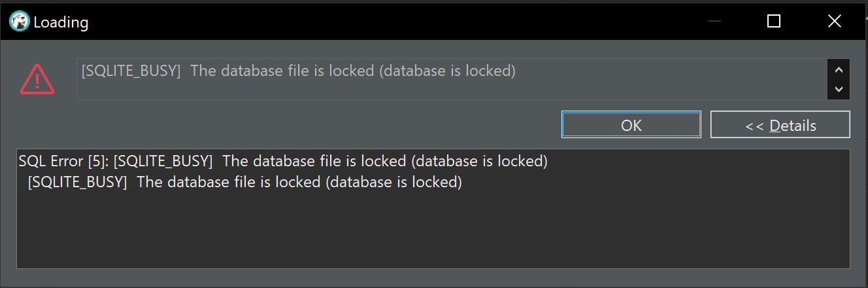Maximize the Loading dialog window

tap(774, 22)
